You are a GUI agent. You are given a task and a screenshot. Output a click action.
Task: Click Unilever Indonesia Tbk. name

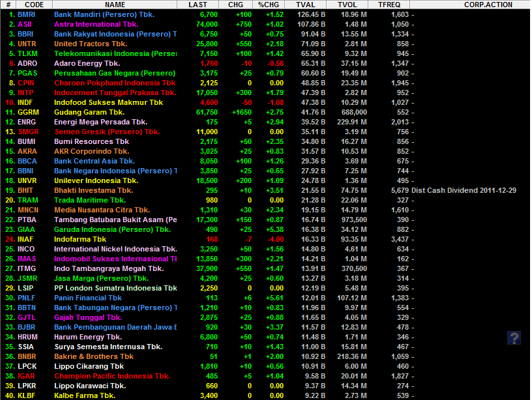click(x=96, y=180)
